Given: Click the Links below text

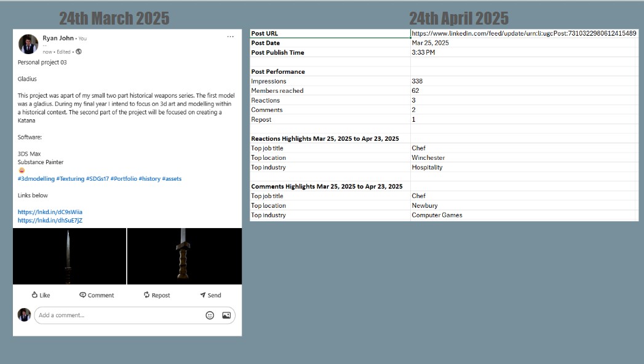Looking at the screenshot, I should (33, 196).
